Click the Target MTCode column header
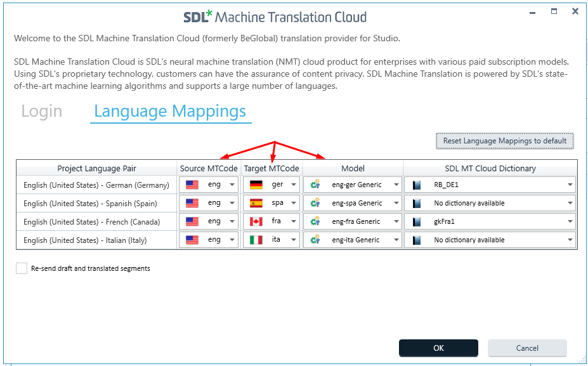 pyautogui.click(x=271, y=168)
